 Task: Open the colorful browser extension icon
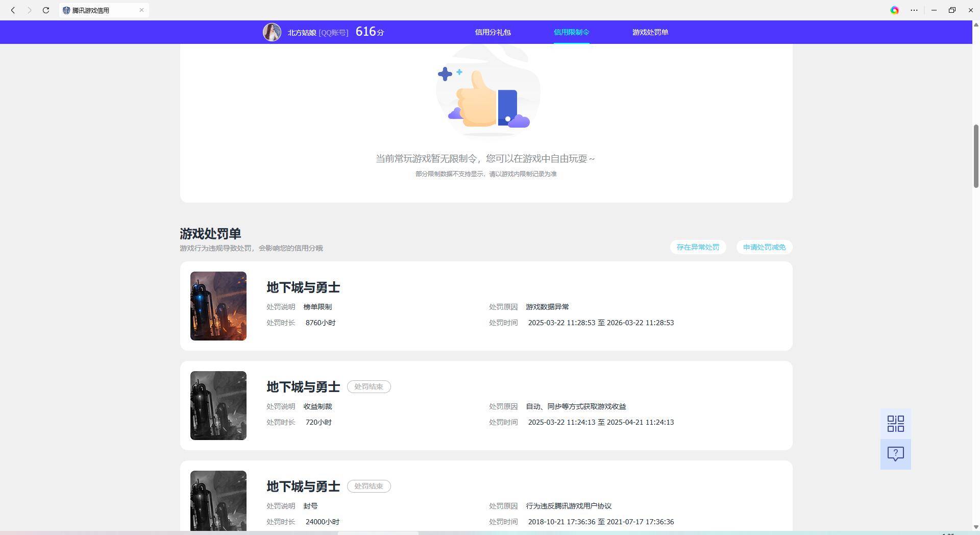click(894, 10)
